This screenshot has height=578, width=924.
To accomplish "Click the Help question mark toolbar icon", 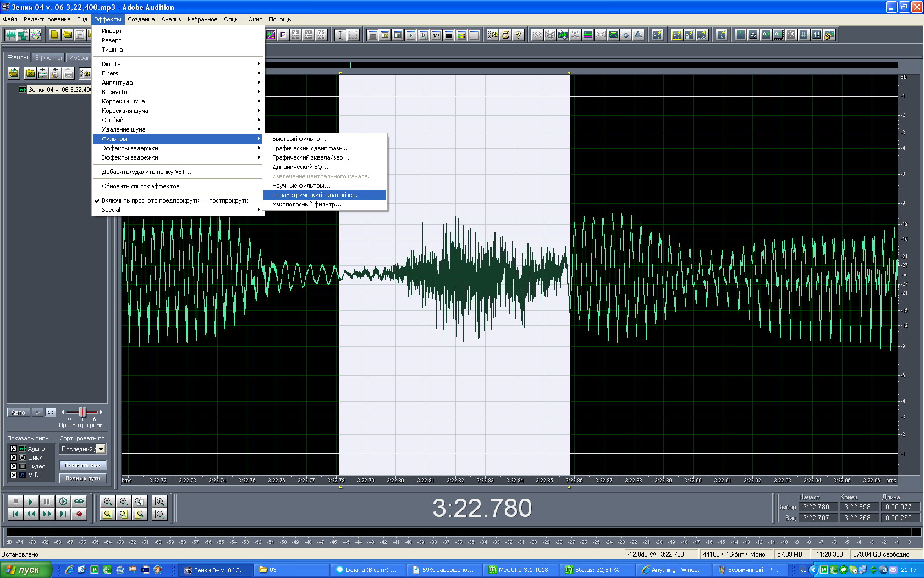I will [x=518, y=35].
